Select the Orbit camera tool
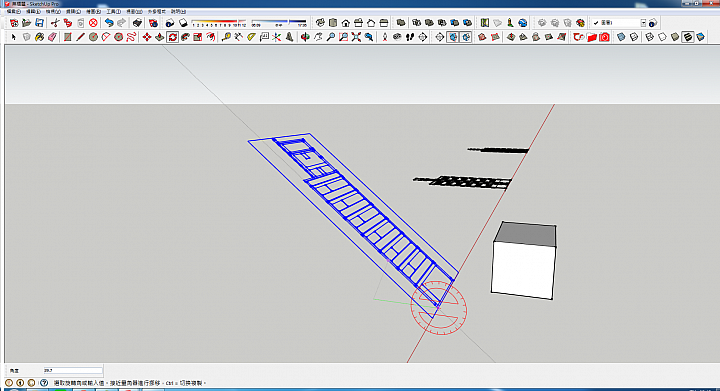 tap(305, 37)
